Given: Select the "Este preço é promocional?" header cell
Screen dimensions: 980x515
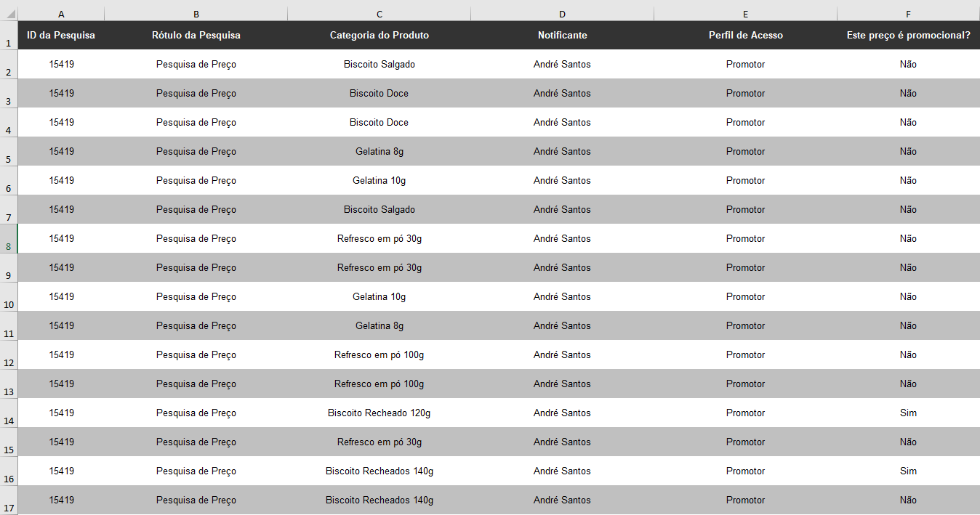Looking at the screenshot, I should pyautogui.click(x=908, y=35).
